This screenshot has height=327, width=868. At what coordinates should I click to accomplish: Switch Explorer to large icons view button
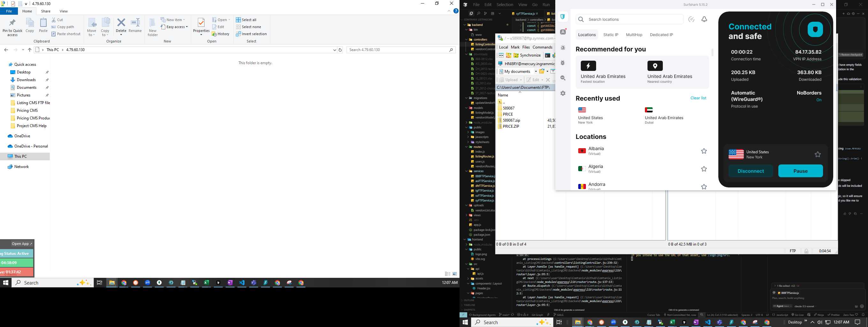pos(455,274)
